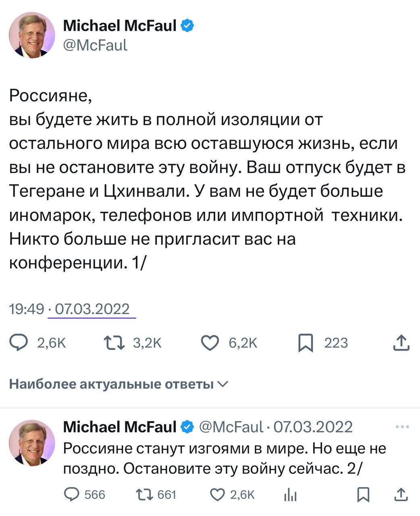Open the three-dot menu on reply tweet
This screenshot has width=420, height=516.
402,427
